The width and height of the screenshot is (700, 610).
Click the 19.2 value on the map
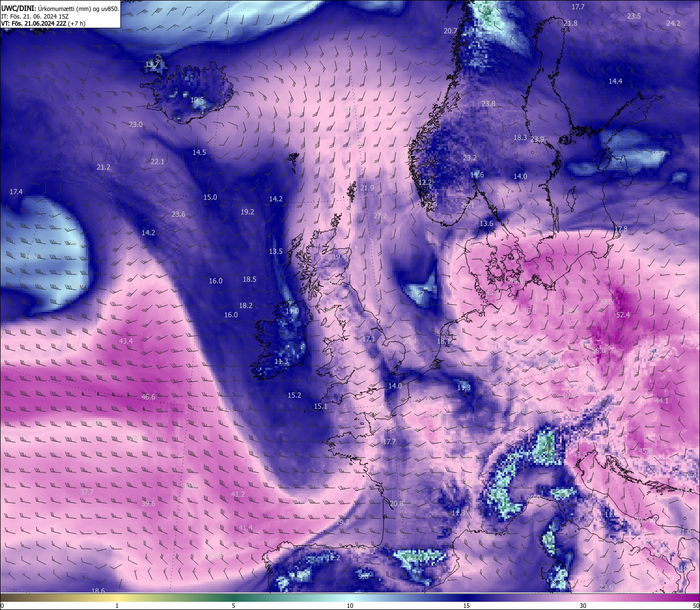coord(247,212)
